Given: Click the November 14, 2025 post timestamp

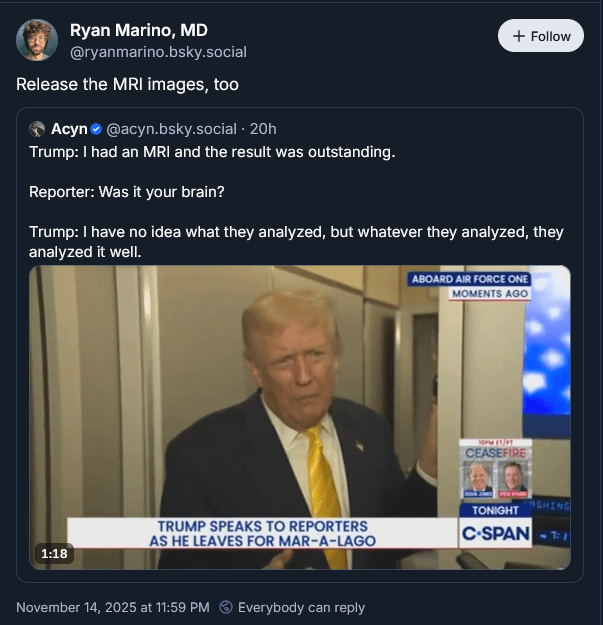Looking at the screenshot, I should point(113,607).
